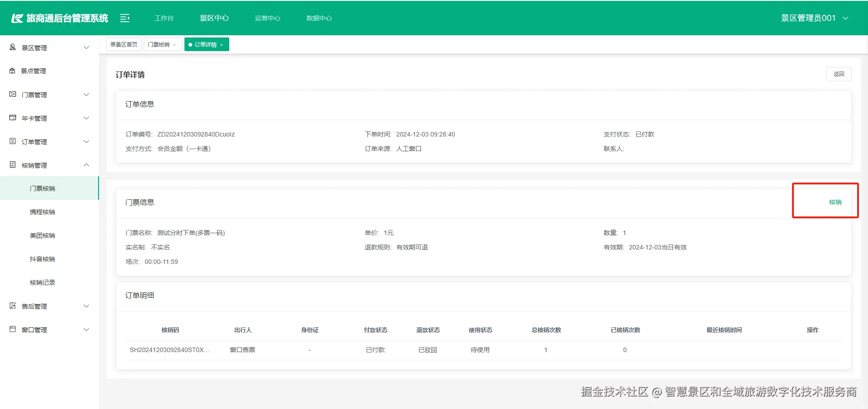Click the 门票管理 ticket icon
This screenshot has width=868, height=409.
[x=13, y=94]
